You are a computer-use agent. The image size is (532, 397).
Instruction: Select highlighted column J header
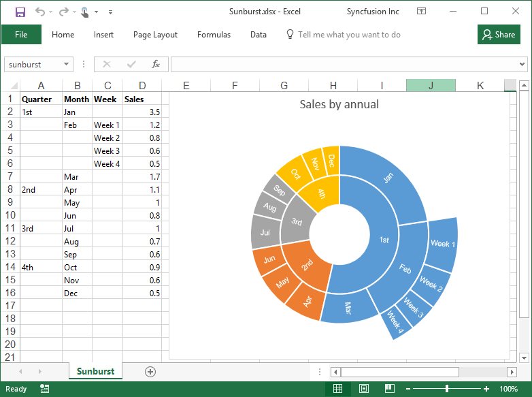(x=431, y=86)
